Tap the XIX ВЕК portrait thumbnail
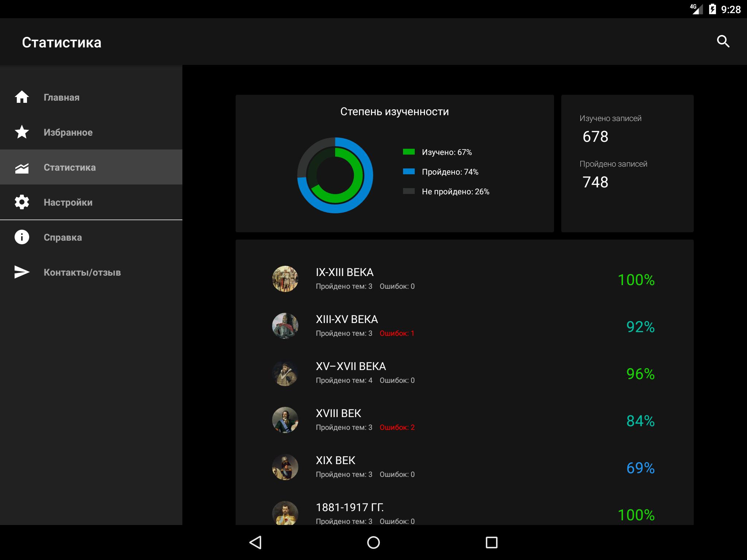The height and width of the screenshot is (560, 747). tap(285, 467)
